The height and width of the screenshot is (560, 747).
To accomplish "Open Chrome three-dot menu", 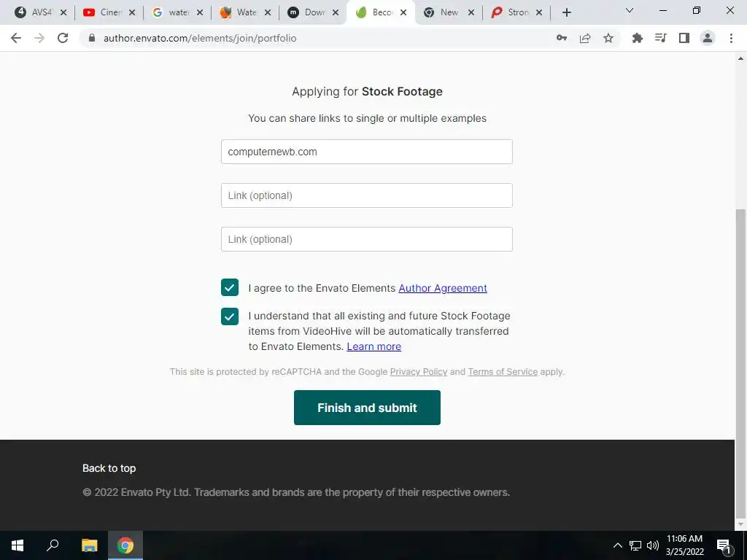I will tap(731, 38).
